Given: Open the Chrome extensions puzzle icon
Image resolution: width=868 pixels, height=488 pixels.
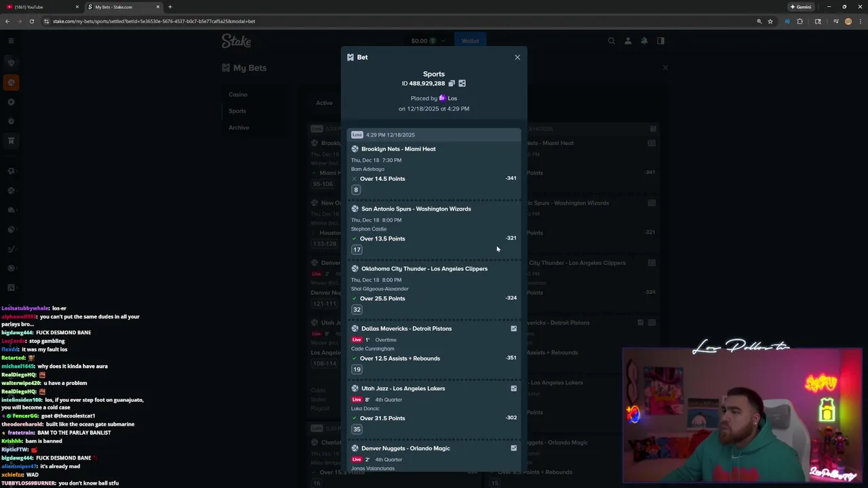Looking at the screenshot, I should point(800,21).
